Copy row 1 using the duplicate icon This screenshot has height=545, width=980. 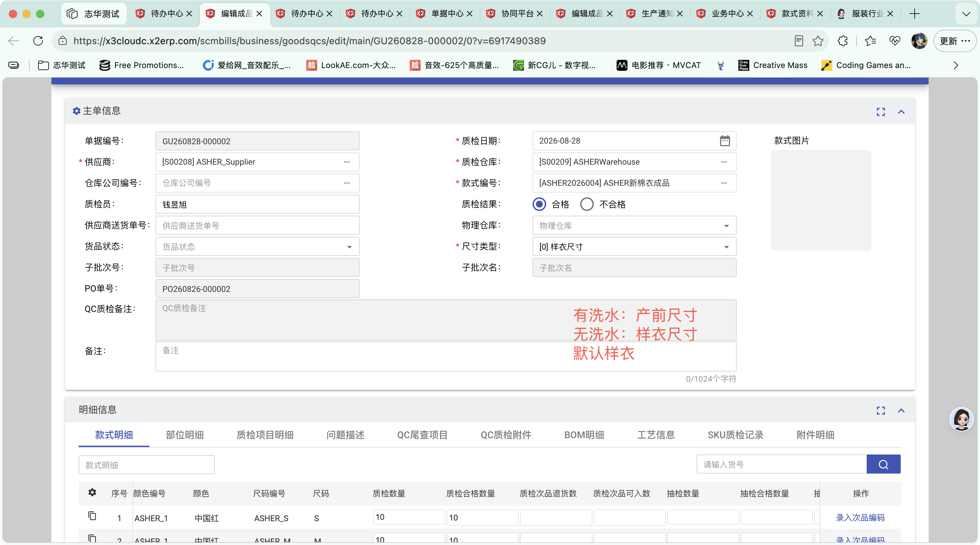[92, 516]
